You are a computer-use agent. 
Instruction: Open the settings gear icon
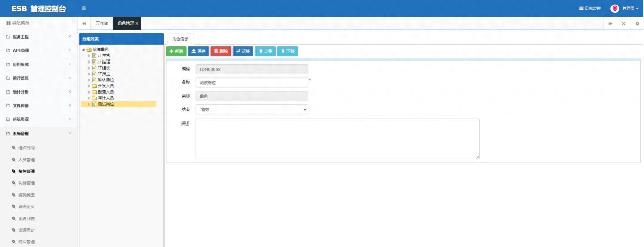pyautogui.click(x=637, y=24)
